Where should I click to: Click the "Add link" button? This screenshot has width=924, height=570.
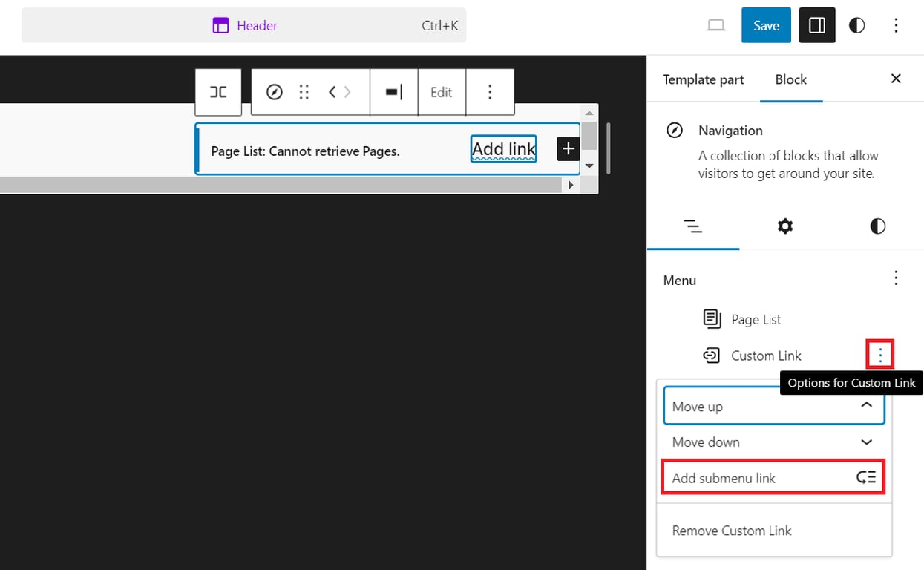[x=503, y=148]
